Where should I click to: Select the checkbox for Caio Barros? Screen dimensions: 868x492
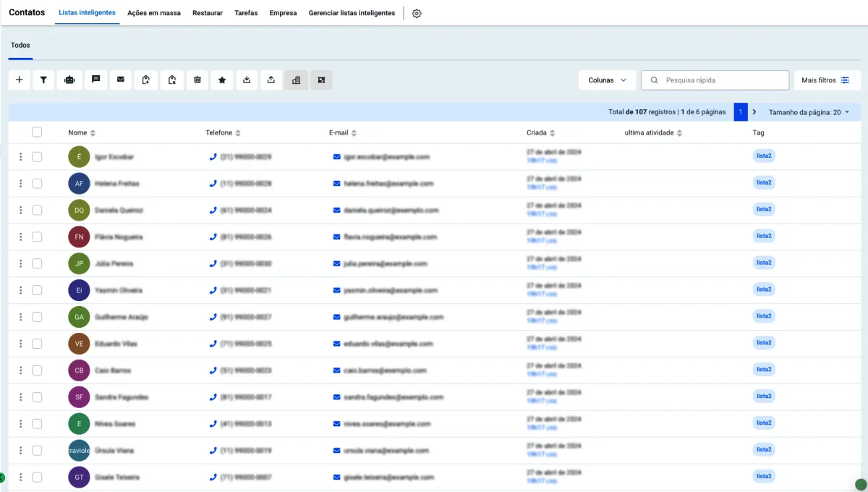37,370
